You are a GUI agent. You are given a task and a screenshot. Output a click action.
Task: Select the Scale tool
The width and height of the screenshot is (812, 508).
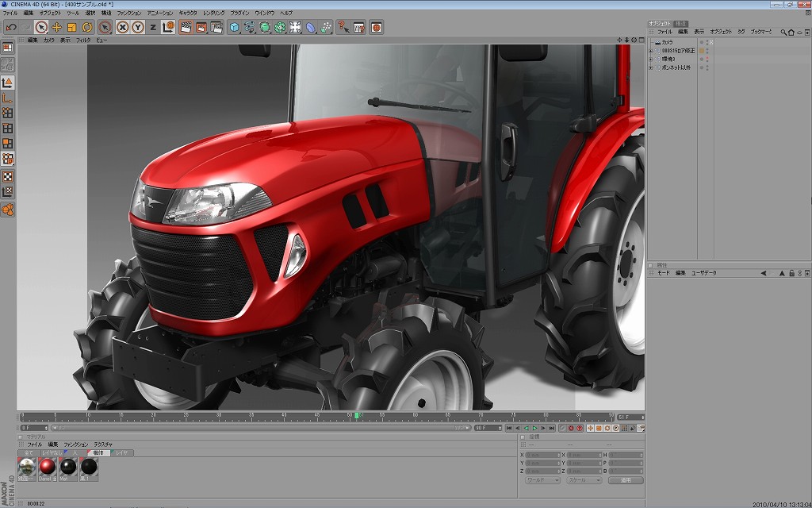71,27
